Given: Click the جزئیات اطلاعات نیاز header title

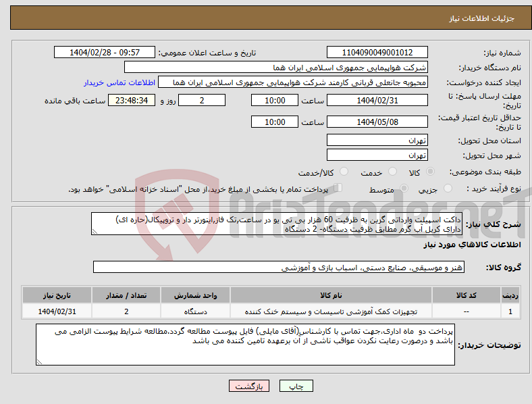Looking at the screenshot, I should point(482,18).
